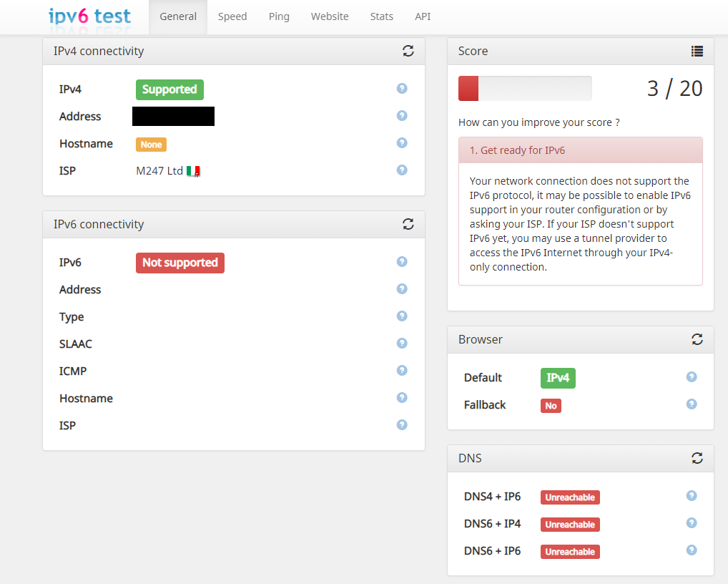Show help for DNS4 + IP6 row

coord(692,496)
